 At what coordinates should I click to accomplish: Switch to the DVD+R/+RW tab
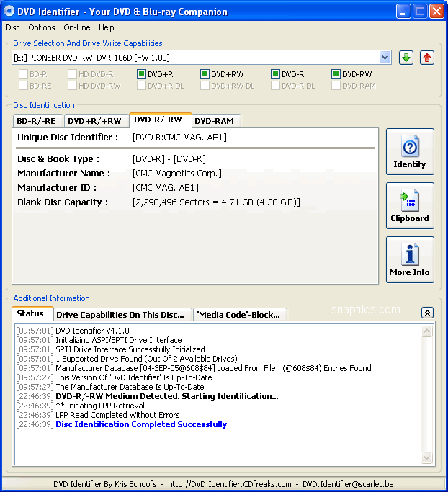click(96, 121)
